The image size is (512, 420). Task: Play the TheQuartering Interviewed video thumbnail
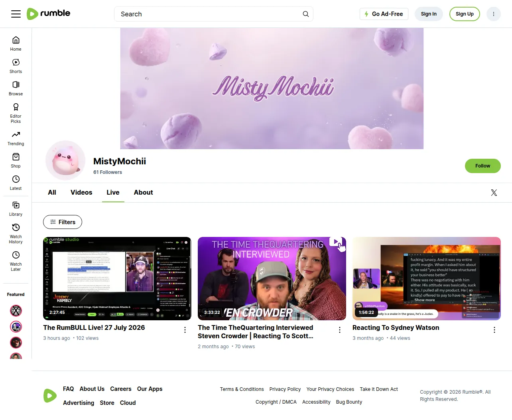coord(272,279)
